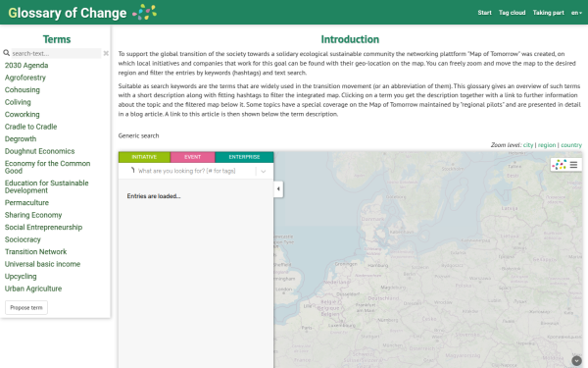This screenshot has height=368, width=588.
Task: Open the Taking part page
Action: point(548,13)
